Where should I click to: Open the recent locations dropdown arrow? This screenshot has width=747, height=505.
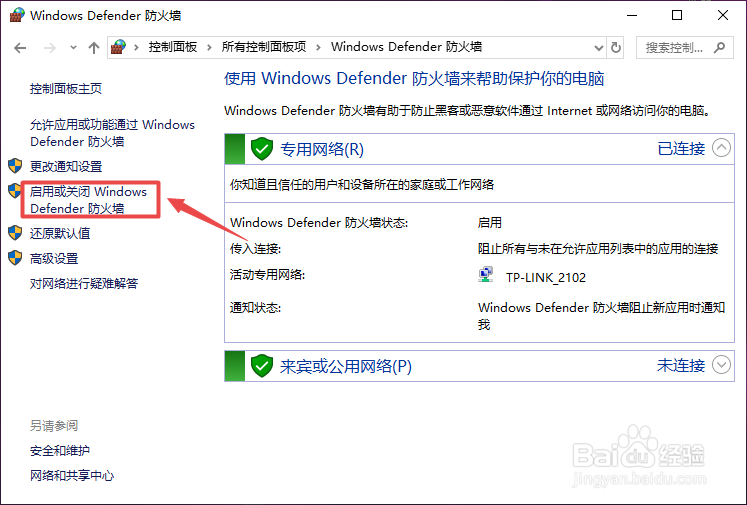tap(73, 48)
